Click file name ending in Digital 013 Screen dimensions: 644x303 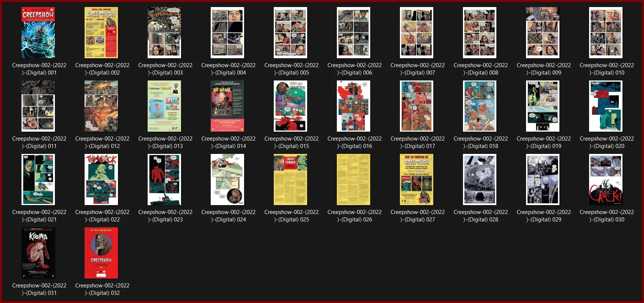click(x=165, y=142)
